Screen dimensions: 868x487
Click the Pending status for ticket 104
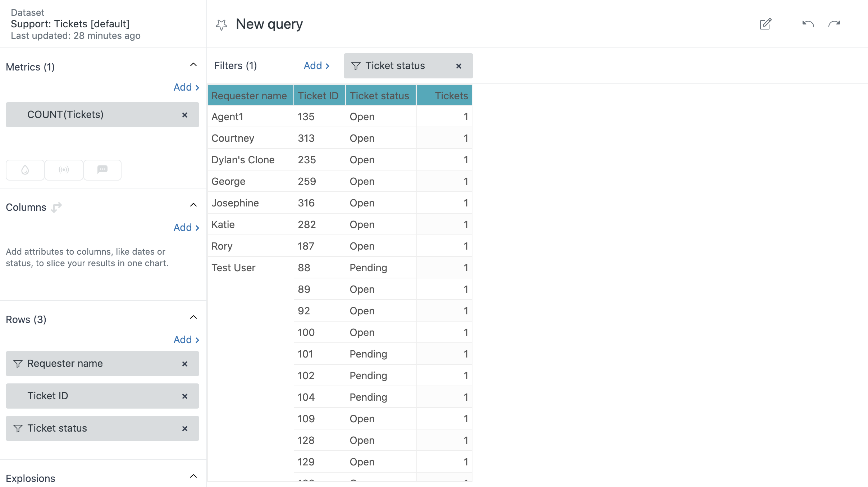coord(381,397)
